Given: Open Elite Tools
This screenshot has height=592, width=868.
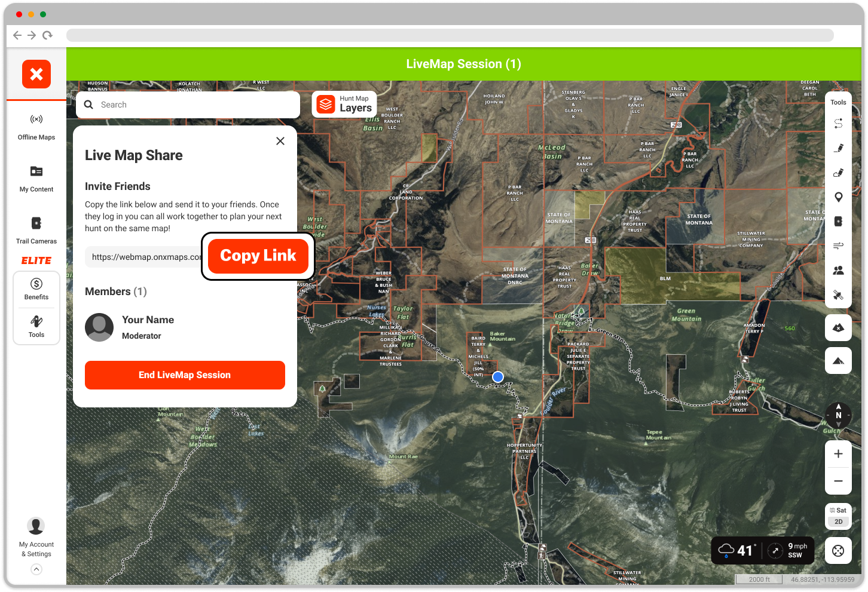Looking at the screenshot, I should point(36,327).
